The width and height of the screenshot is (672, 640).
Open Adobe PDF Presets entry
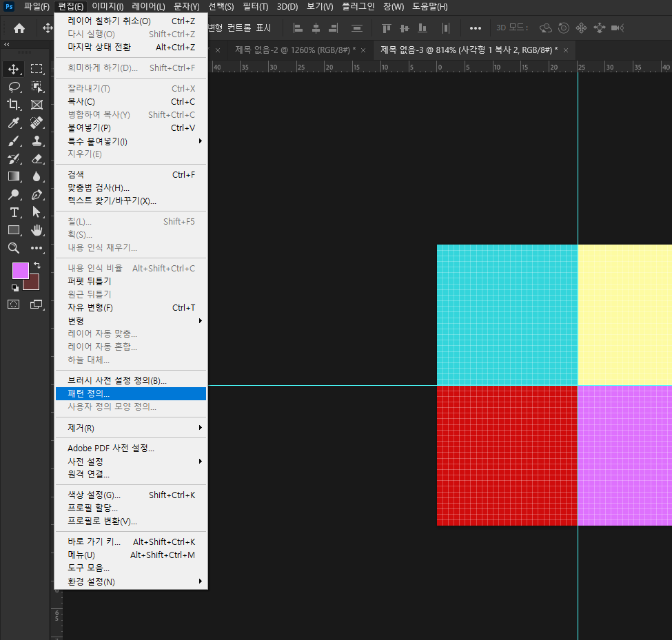[131, 448]
